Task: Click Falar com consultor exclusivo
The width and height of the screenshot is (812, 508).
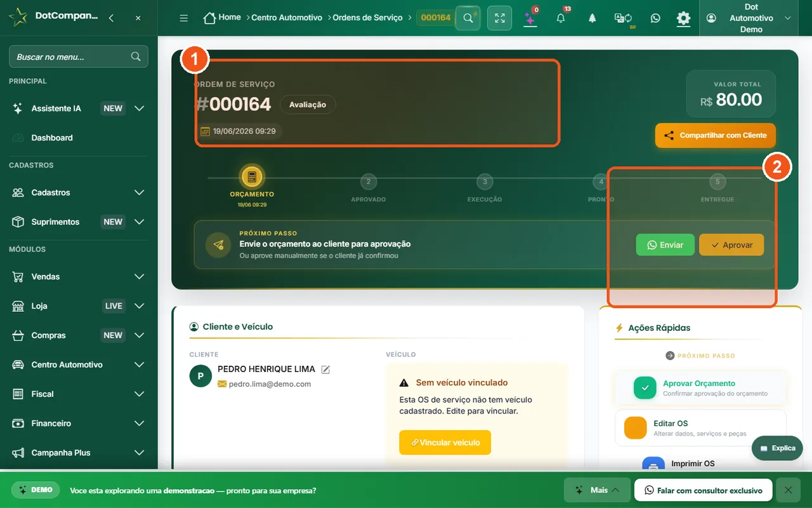Action: (x=703, y=490)
